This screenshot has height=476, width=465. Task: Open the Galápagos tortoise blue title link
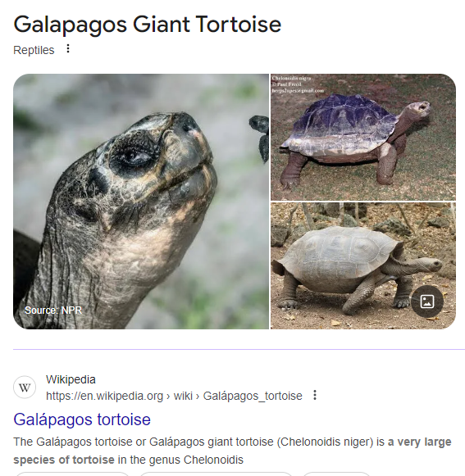82,419
